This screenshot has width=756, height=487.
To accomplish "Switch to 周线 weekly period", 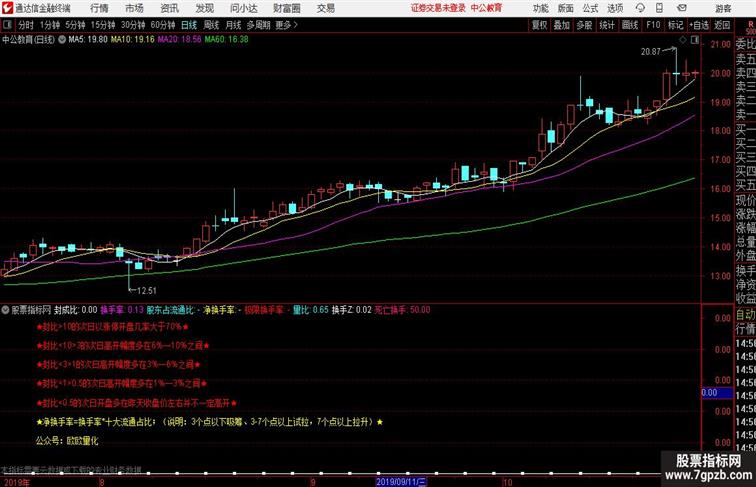I will point(211,25).
